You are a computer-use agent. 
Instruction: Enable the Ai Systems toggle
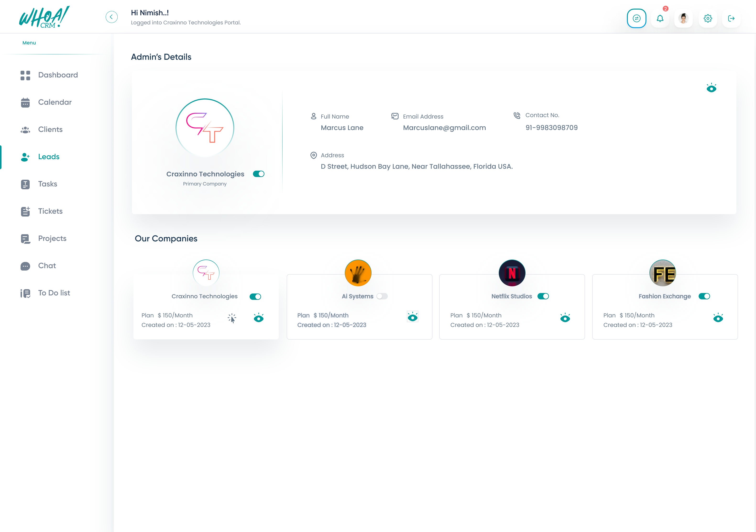tap(382, 296)
